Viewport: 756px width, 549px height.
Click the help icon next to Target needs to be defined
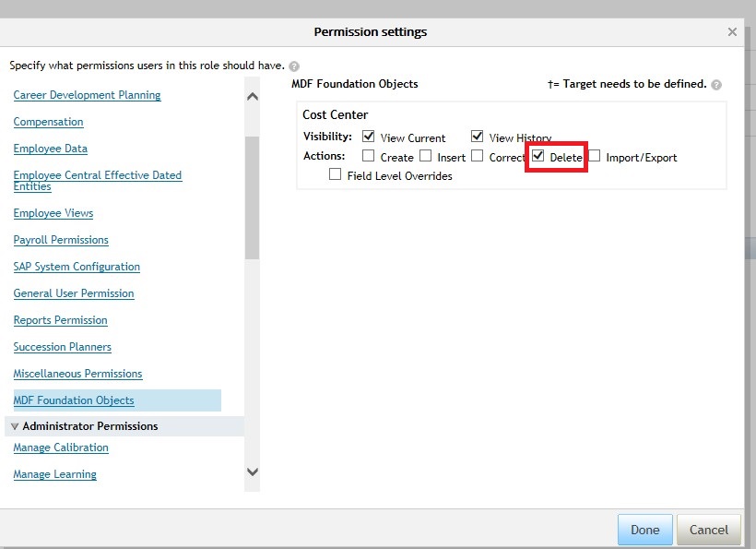click(716, 85)
